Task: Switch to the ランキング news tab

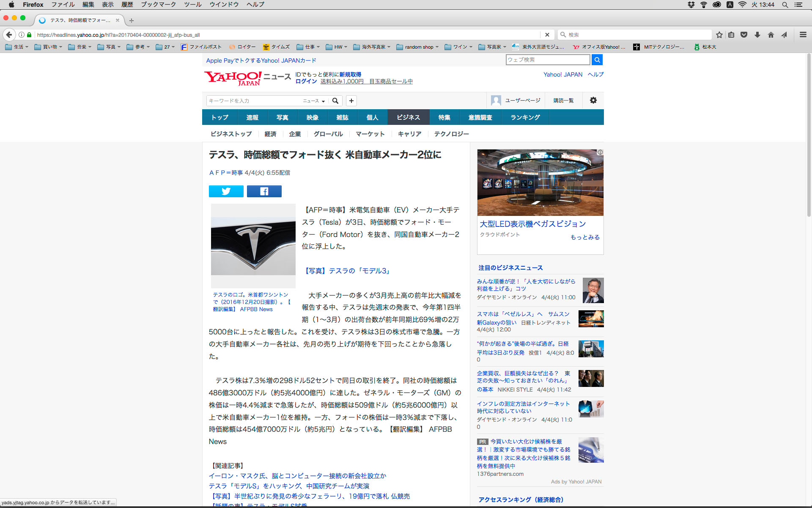Action: (525, 117)
